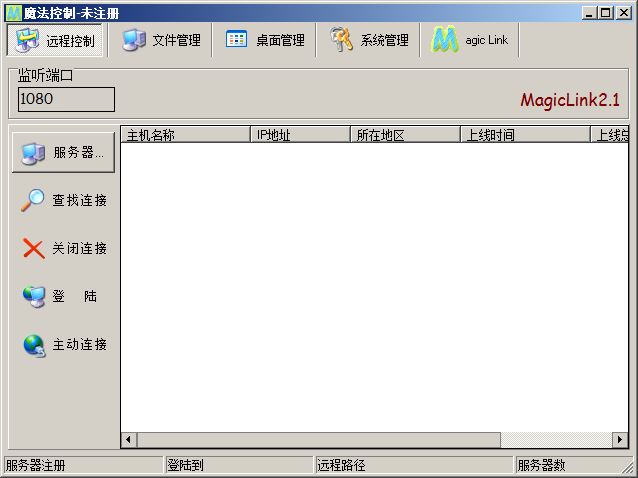Image resolution: width=638 pixels, height=478 pixels.
Task: Click the 上线时间 column header
Action: pos(524,135)
